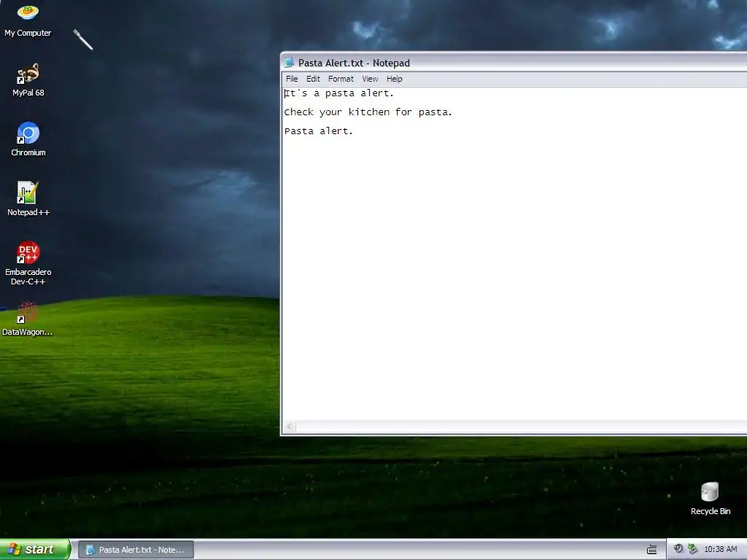Click the Pasta Alert.txt - Notepad title bar
This screenshot has width=747, height=560.
click(x=514, y=63)
